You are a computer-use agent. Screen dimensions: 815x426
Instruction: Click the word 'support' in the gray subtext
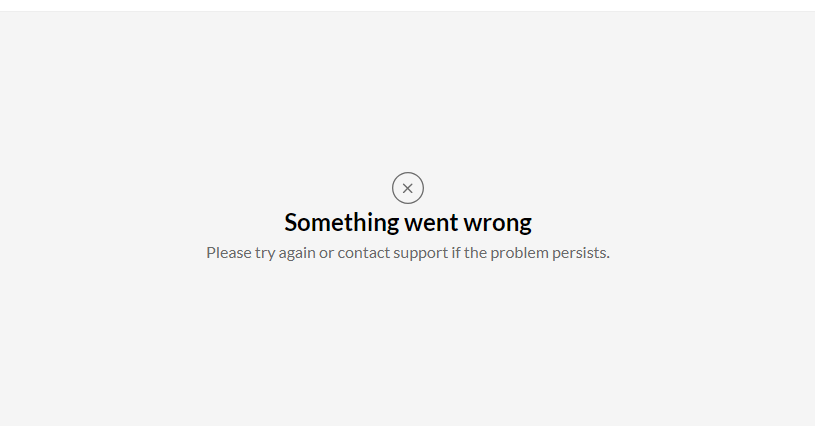coord(420,253)
